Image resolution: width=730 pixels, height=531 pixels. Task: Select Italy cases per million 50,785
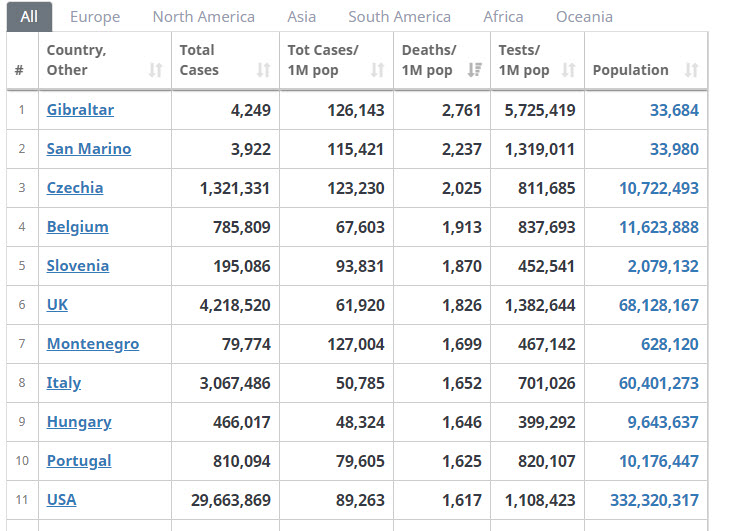(360, 383)
